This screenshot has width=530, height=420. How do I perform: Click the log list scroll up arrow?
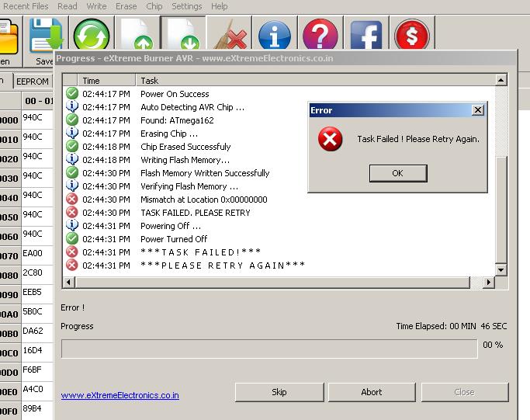point(501,80)
